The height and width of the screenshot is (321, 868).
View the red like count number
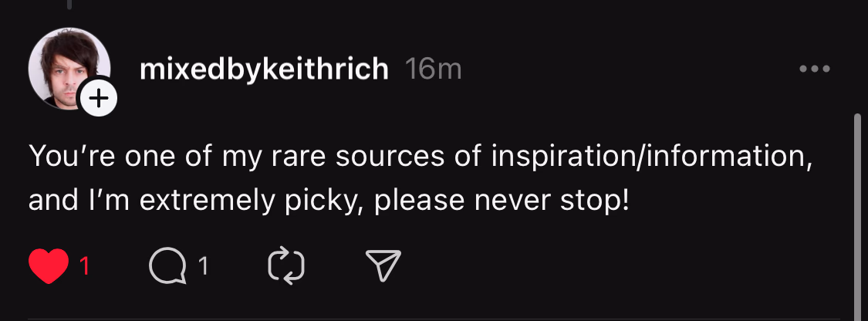(x=85, y=267)
